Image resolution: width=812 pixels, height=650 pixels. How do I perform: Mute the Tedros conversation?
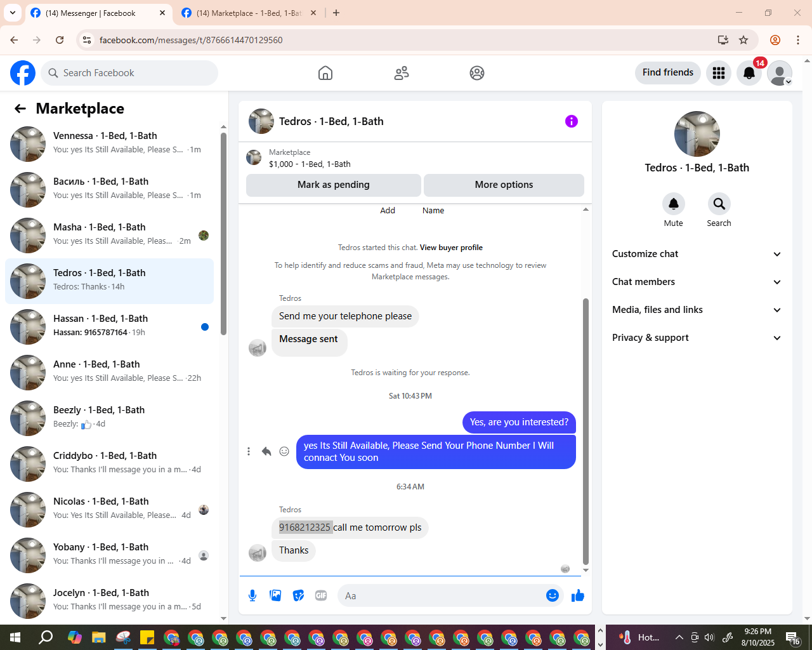[x=674, y=204]
